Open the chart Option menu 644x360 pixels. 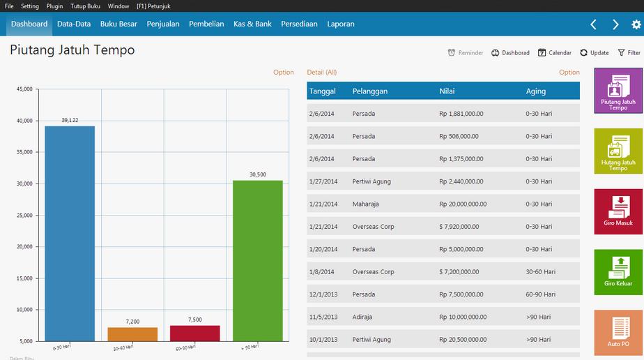[283, 73]
